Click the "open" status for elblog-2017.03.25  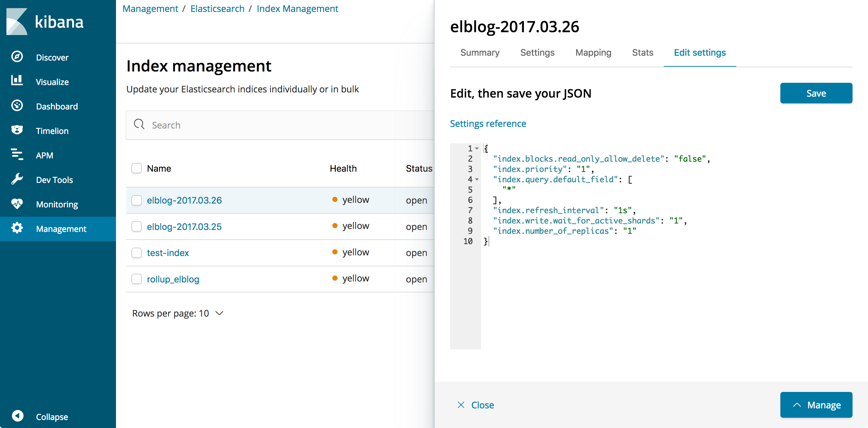click(x=417, y=227)
